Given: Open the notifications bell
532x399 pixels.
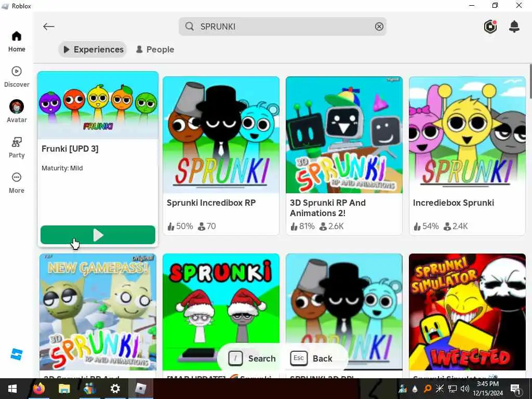Looking at the screenshot, I should 514,26.
